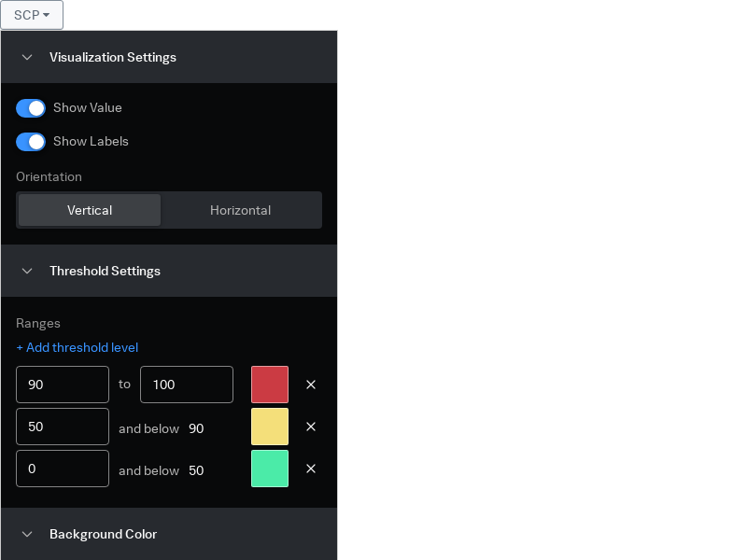Remove the 50 and below 90 threshold
Image resolution: width=747 pixels, height=560 pixels.
311,427
